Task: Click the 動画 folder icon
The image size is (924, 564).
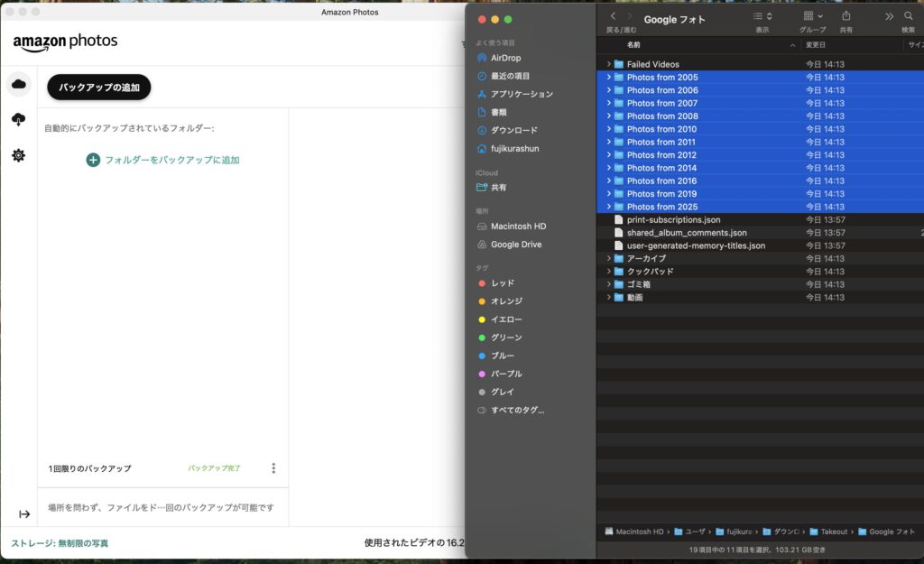Action: (619, 298)
